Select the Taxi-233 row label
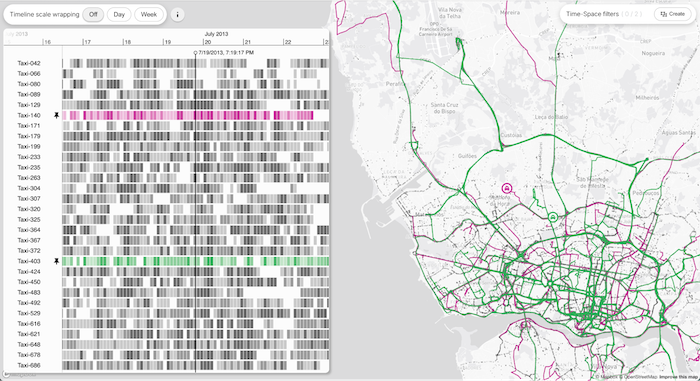 [29, 157]
